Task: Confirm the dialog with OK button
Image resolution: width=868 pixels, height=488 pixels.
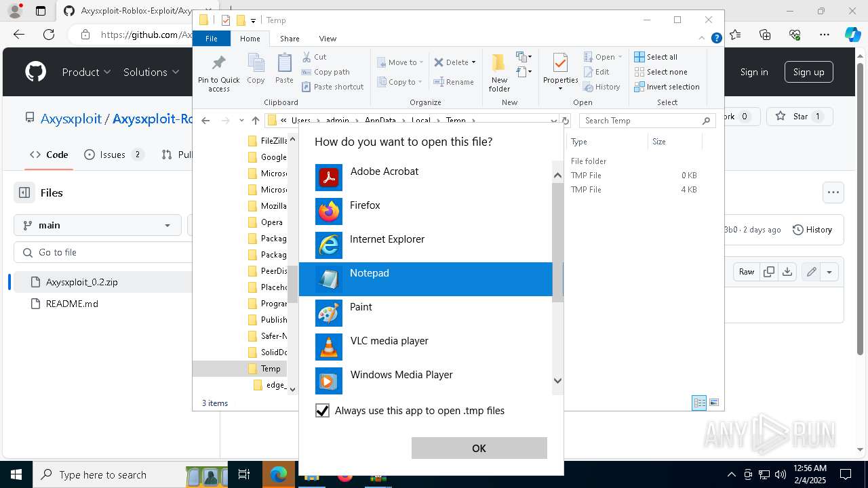Action: tap(479, 448)
